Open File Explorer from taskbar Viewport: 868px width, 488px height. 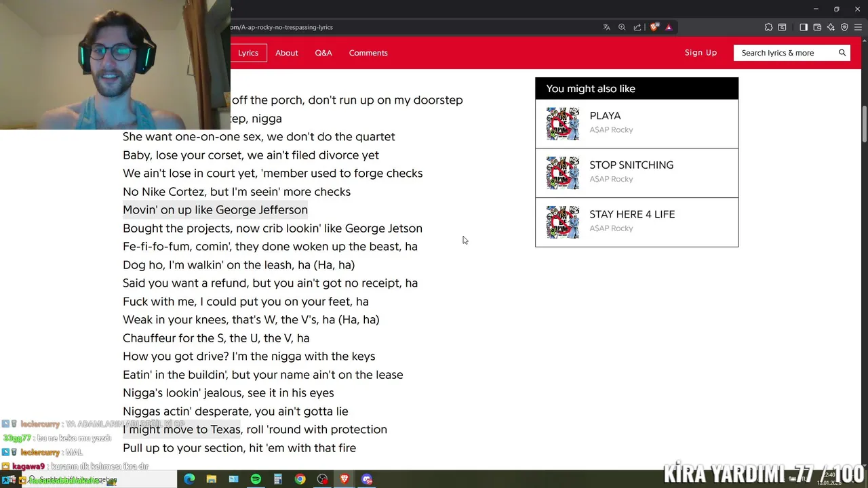tap(212, 479)
